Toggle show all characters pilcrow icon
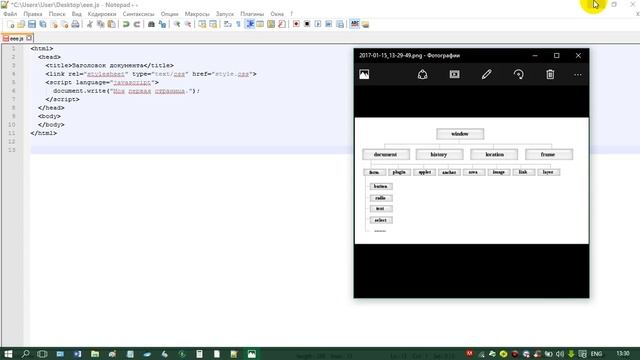 (x=239, y=24)
